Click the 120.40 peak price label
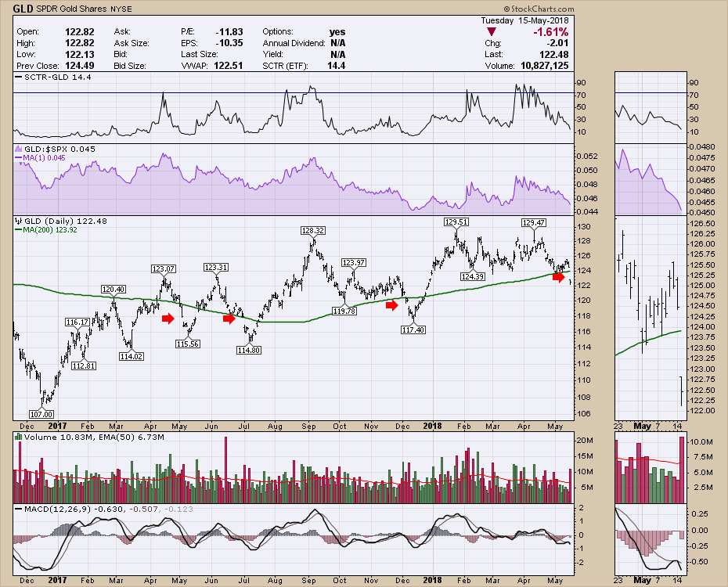The width and height of the screenshot is (728, 587). 114,290
